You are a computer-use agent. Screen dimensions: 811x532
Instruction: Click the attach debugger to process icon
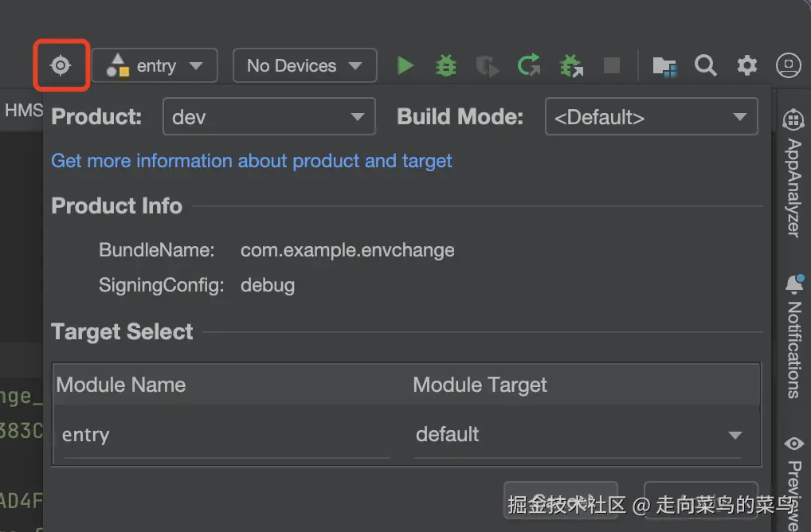tap(570, 65)
